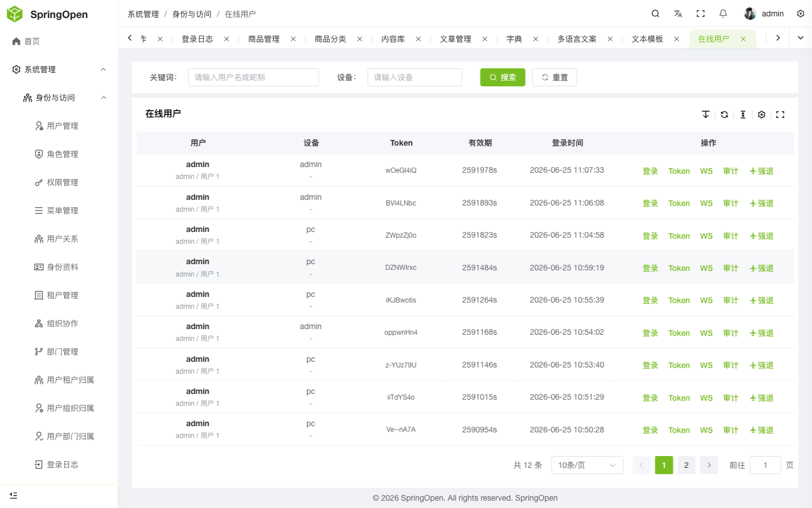Click 身份与访问 in the breadcrumb
Screen dimensions: 812x508
click(192, 14)
